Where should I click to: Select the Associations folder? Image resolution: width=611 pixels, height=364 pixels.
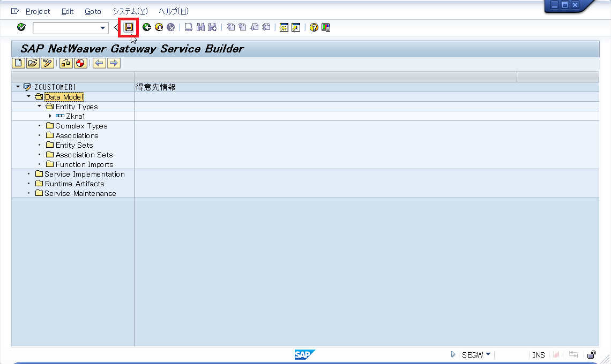[x=77, y=135]
